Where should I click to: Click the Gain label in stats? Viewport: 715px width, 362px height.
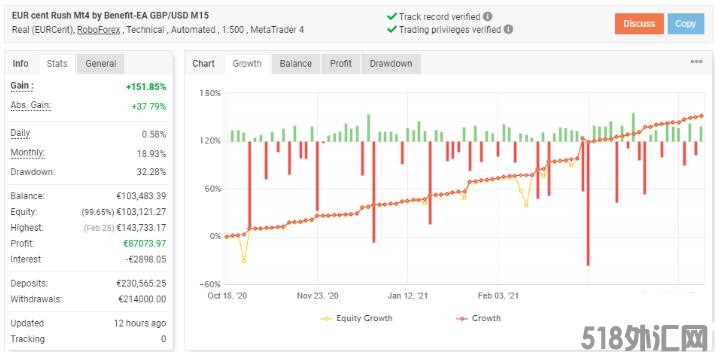pyautogui.click(x=21, y=86)
